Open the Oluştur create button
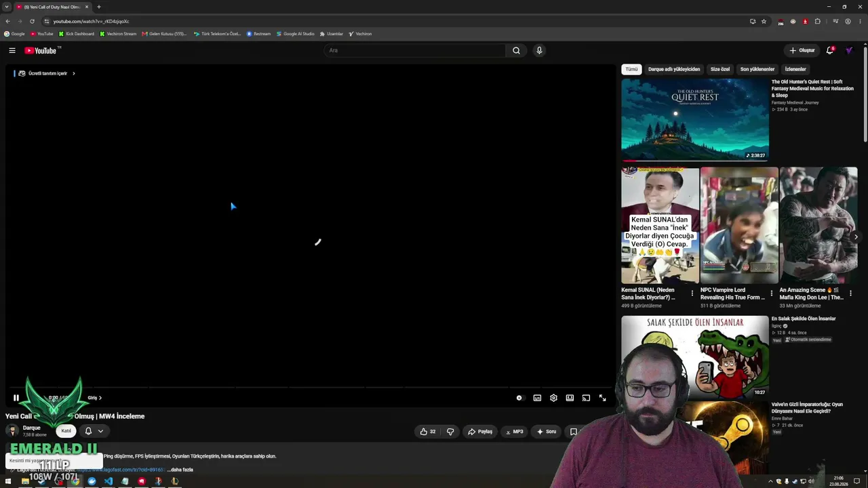 coord(802,50)
